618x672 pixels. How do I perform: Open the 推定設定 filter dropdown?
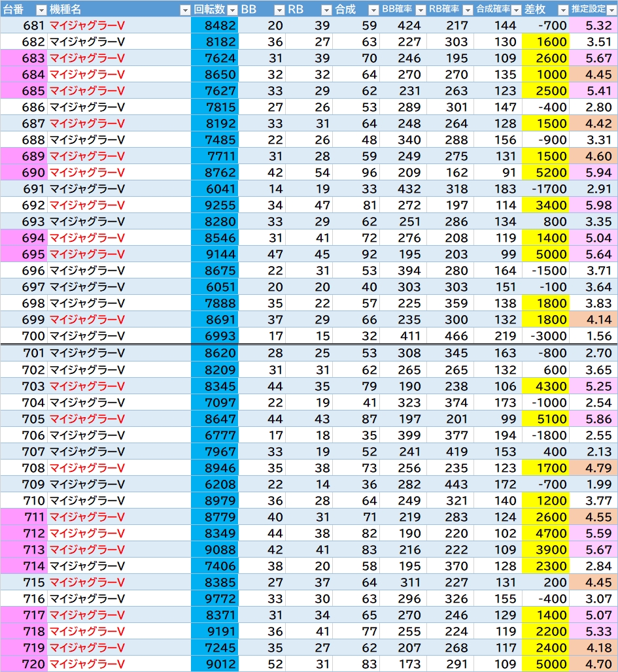point(611,10)
